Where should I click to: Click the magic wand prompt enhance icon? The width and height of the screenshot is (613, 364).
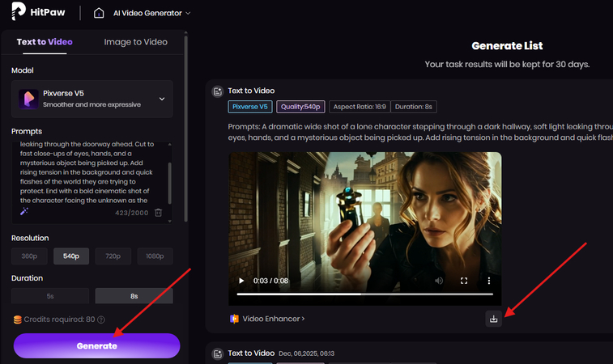click(x=24, y=211)
